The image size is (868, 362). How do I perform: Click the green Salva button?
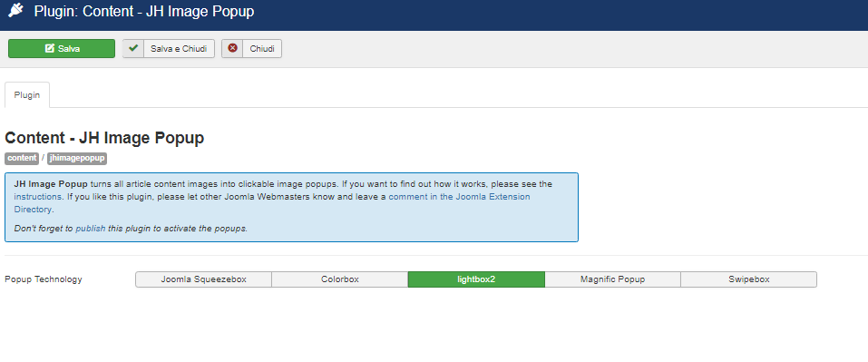coord(62,49)
